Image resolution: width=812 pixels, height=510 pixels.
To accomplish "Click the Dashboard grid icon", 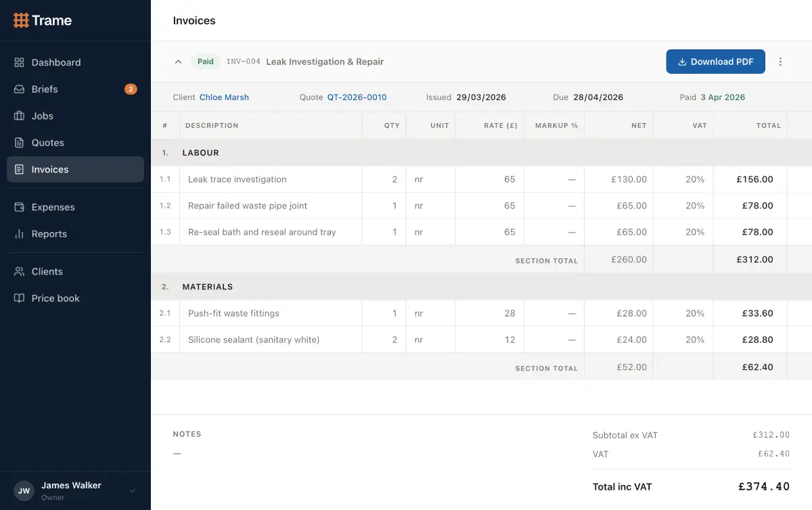I will [19, 62].
